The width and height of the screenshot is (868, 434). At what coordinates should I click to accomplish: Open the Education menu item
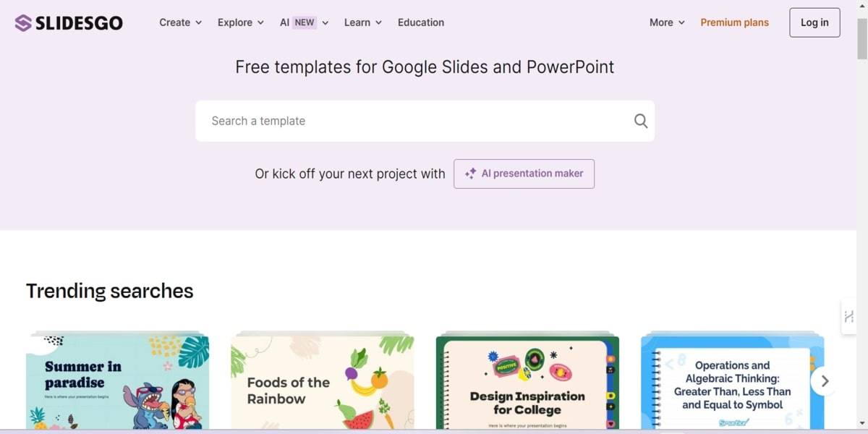[421, 22]
